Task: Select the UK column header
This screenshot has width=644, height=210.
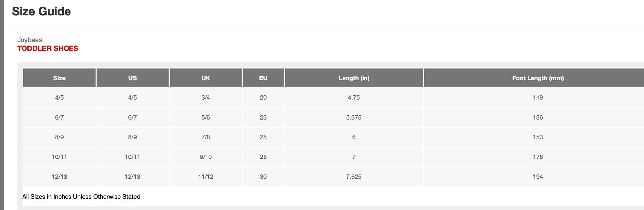Action: tap(206, 78)
